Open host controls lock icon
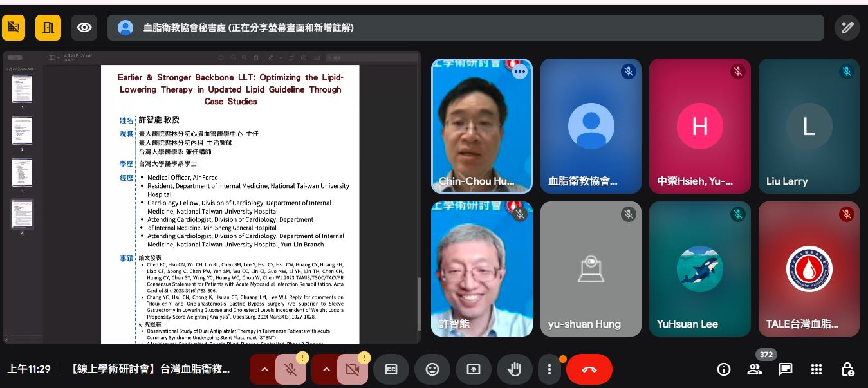Viewport: 868px width, 388px height. click(x=847, y=369)
